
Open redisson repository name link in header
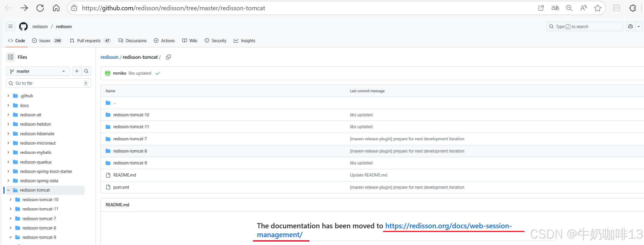(x=64, y=26)
